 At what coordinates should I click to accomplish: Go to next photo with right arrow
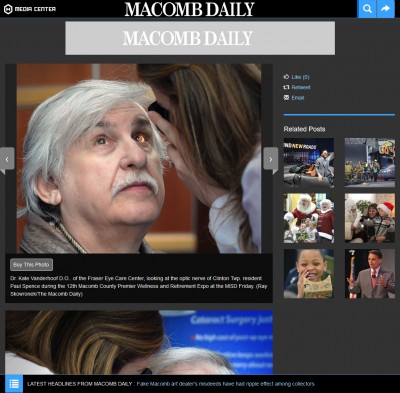(271, 159)
